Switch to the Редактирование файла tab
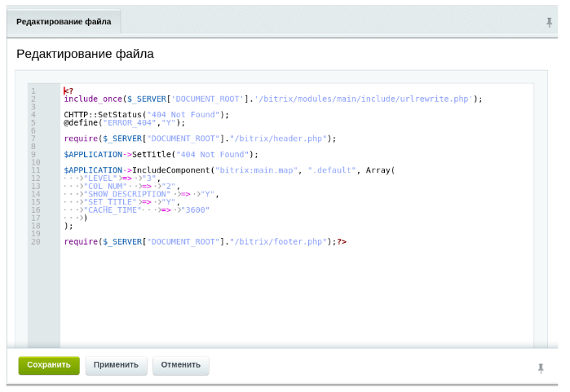570x392 pixels. [64, 22]
